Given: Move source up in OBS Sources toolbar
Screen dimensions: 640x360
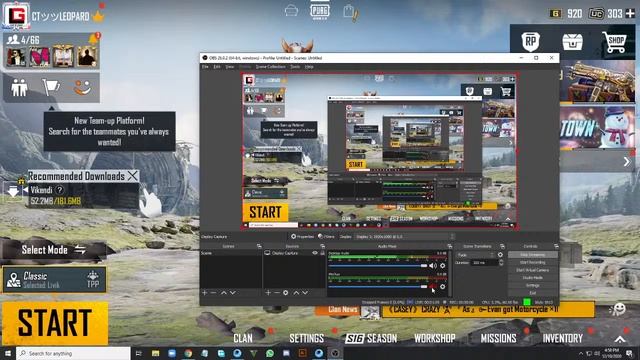Looking at the screenshot, I should [x=296, y=293].
